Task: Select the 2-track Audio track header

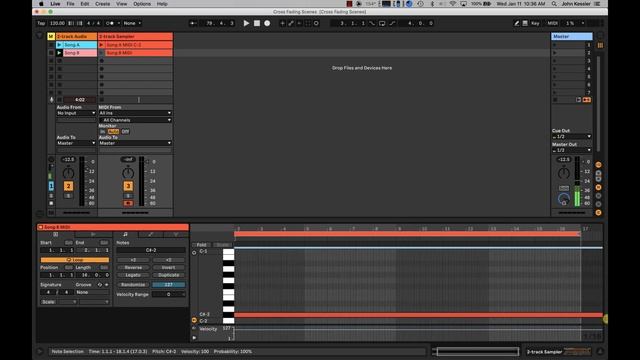Action: [76, 36]
